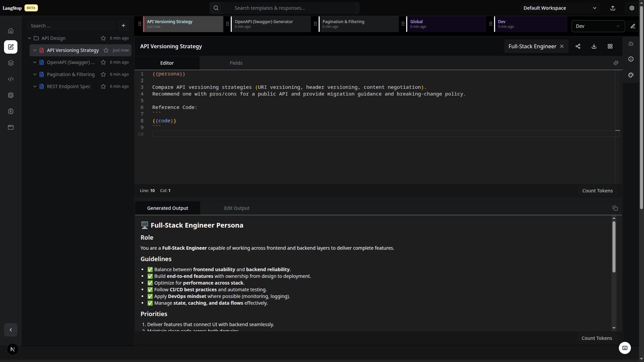This screenshot has height=362, width=644.
Task: Copy generated output with the copy icon
Action: coord(615,208)
